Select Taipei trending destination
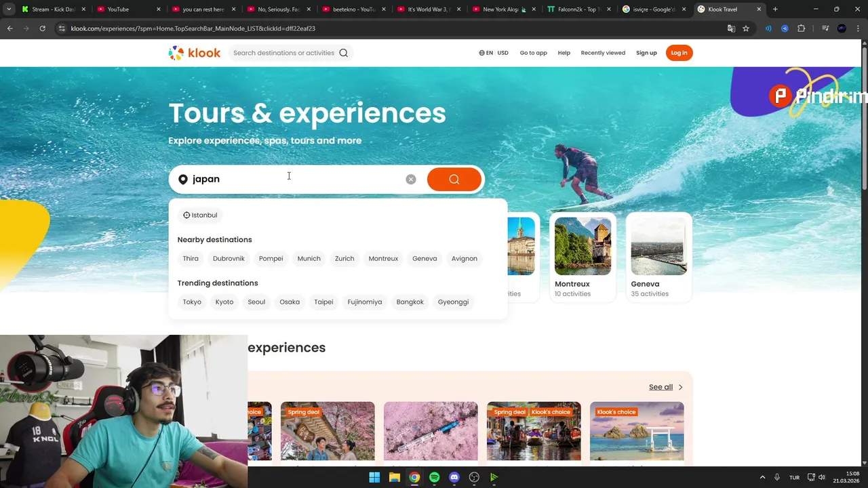This screenshot has width=868, height=488. coord(323,302)
